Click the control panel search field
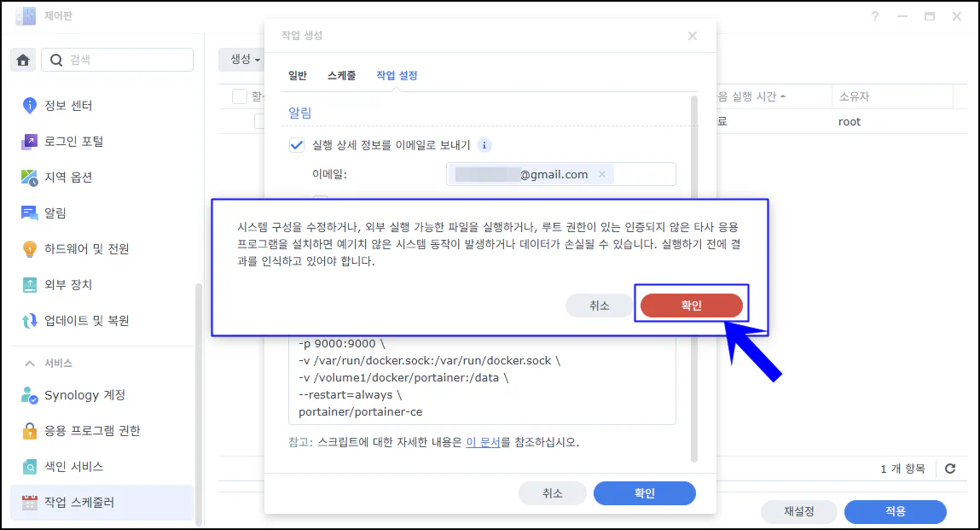The width and height of the screenshot is (980, 530). tap(118, 60)
